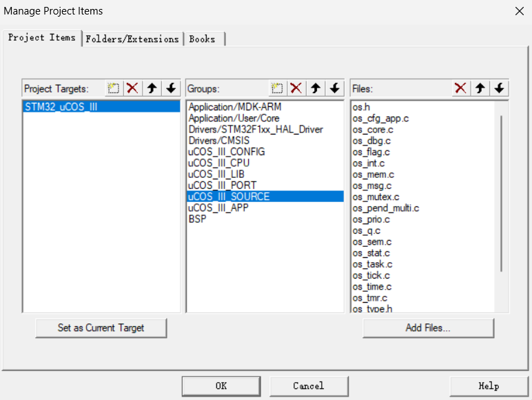This screenshot has width=532, height=400.
Task: Select the Application/User/Core group
Action: 265,118
